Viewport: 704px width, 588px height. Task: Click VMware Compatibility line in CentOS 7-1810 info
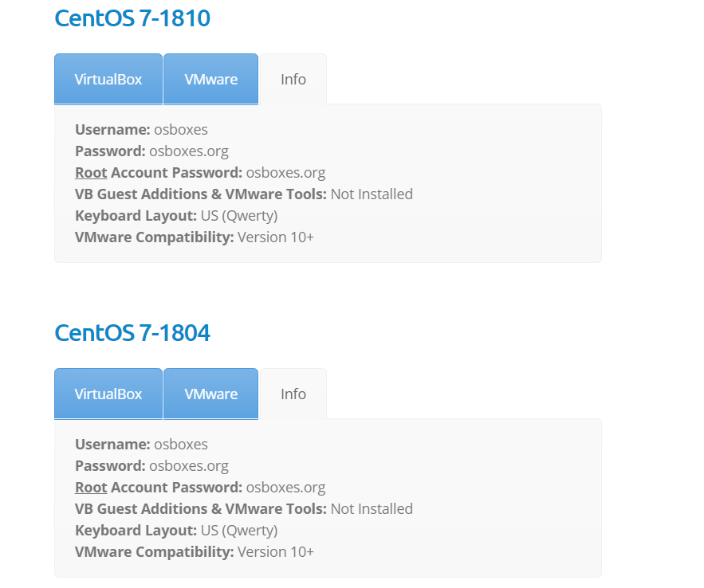click(195, 237)
